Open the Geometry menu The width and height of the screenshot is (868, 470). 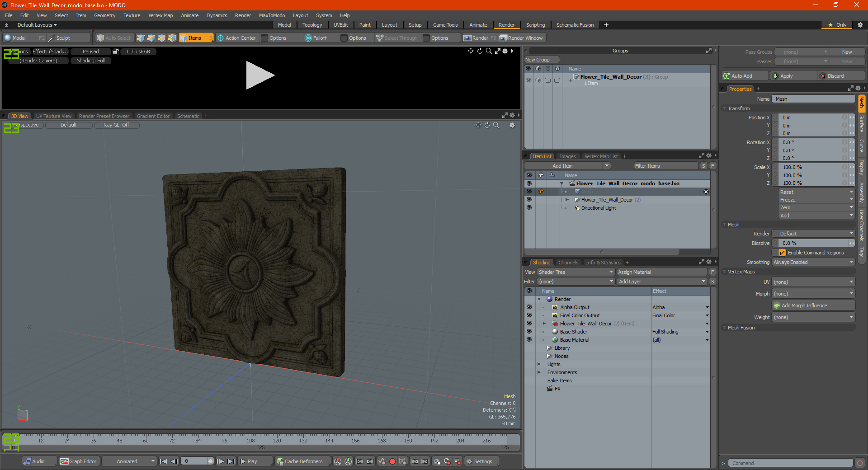click(x=104, y=15)
